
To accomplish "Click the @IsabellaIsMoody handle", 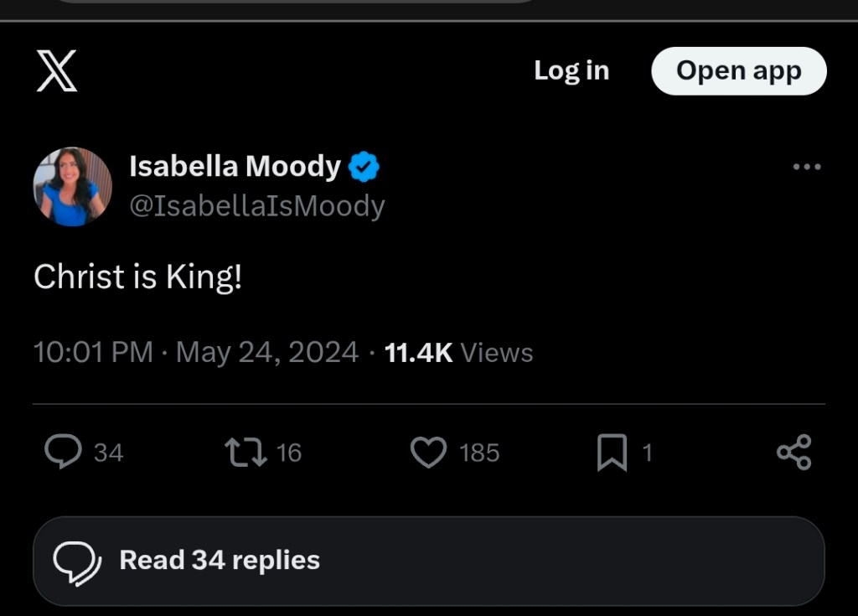I will point(257,205).
